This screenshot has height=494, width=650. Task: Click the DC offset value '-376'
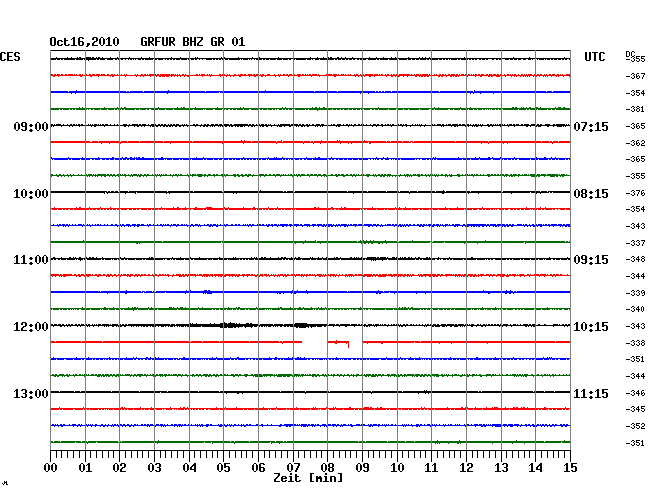(x=635, y=193)
